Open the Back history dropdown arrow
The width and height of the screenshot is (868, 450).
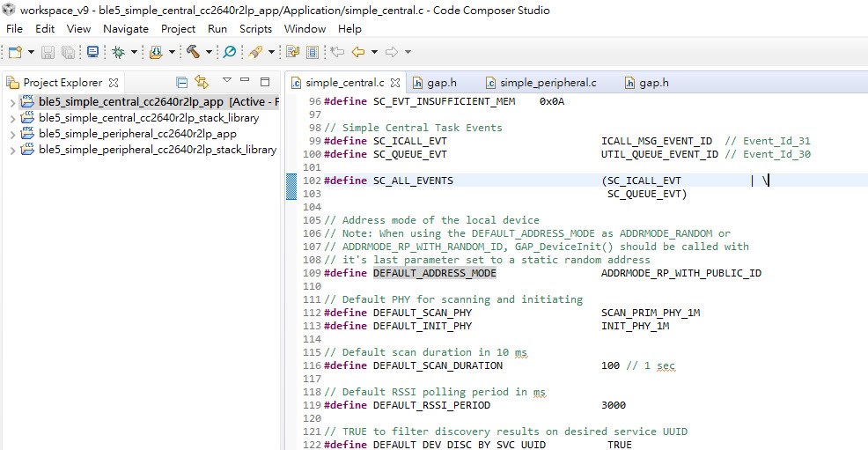point(374,52)
